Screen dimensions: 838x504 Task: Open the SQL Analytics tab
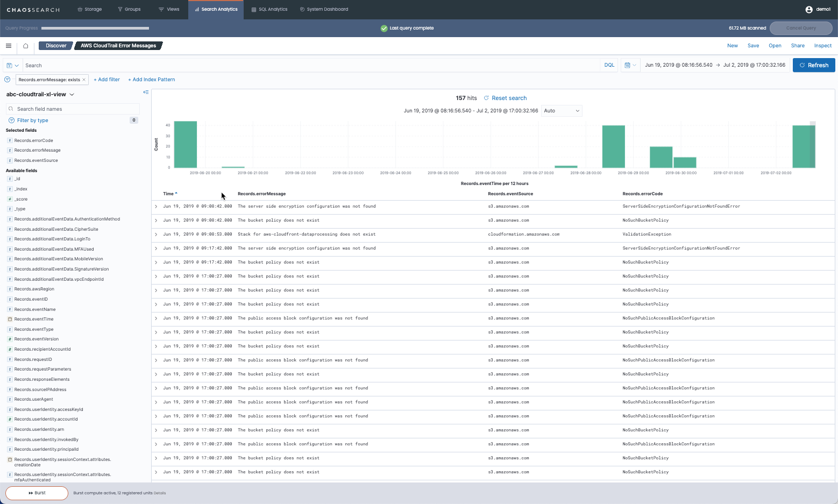269,9
